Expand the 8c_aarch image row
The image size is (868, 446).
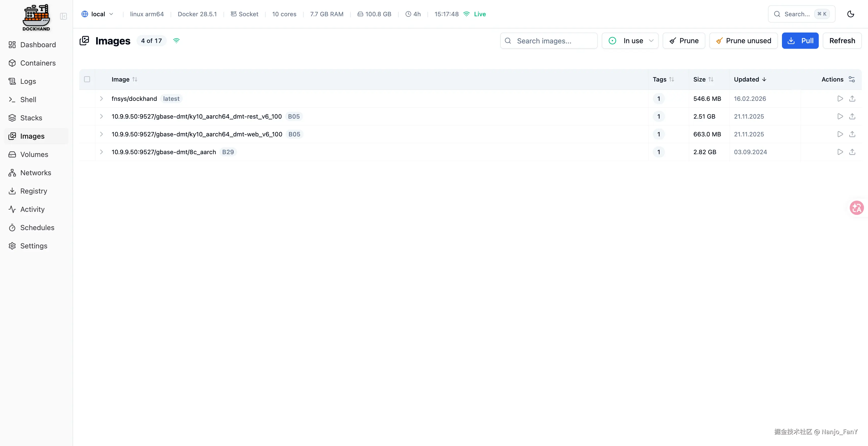click(102, 152)
